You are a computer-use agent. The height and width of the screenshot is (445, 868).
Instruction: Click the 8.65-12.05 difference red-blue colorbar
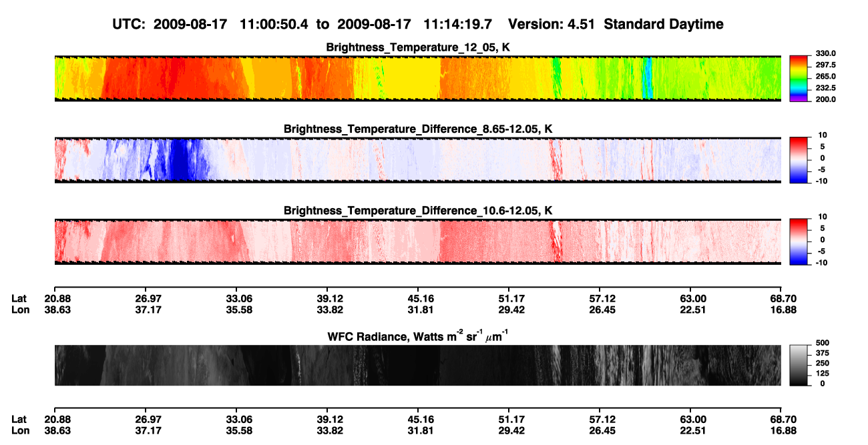tap(799, 159)
